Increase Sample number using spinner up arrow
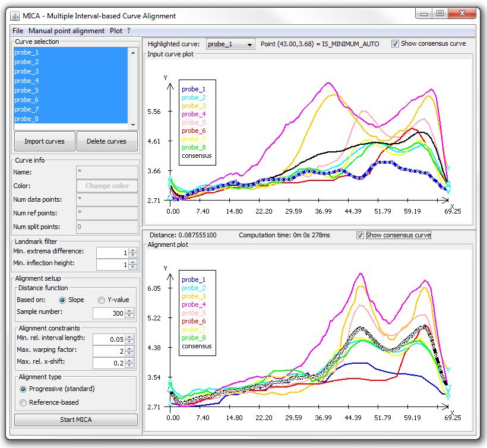The image size is (487, 448). tap(129, 310)
